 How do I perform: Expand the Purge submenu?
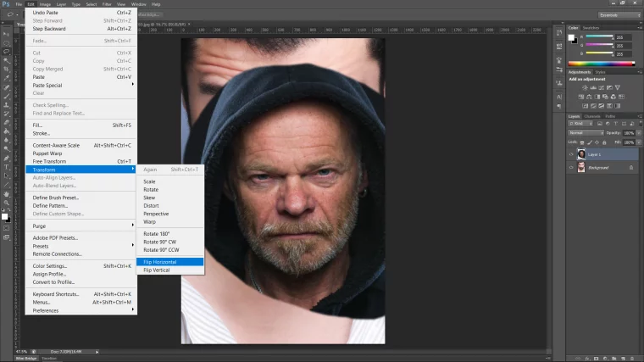click(x=81, y=226)
